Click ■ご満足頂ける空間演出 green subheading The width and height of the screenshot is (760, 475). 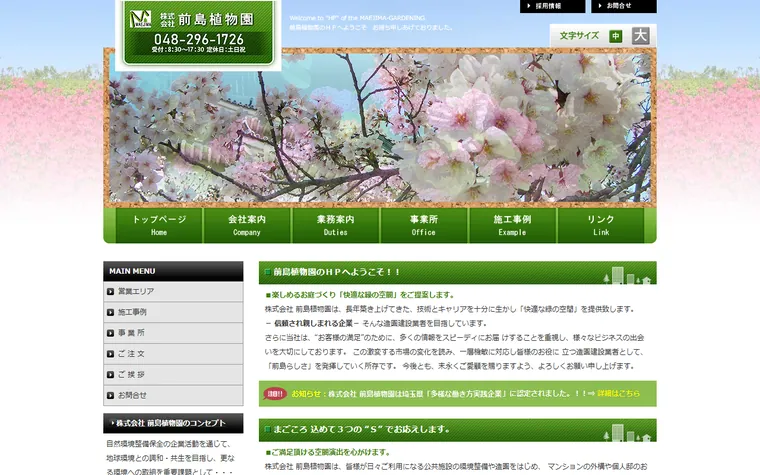328,452
